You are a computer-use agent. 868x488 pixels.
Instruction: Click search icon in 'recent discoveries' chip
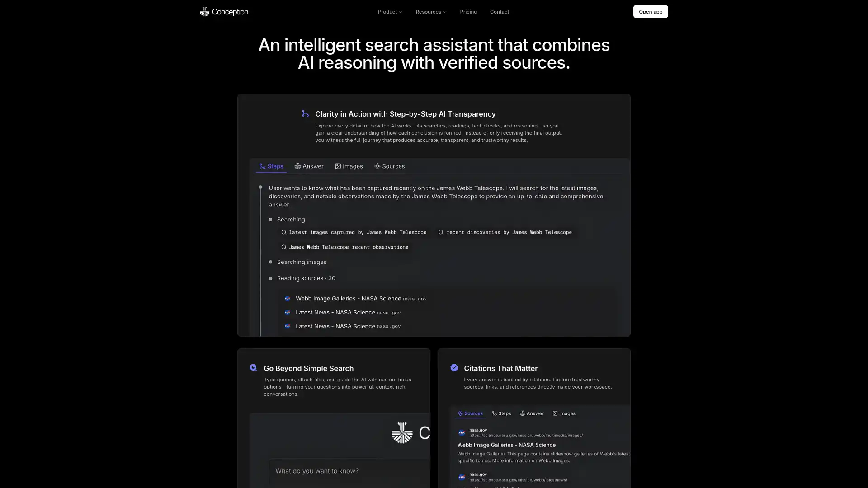441,232
